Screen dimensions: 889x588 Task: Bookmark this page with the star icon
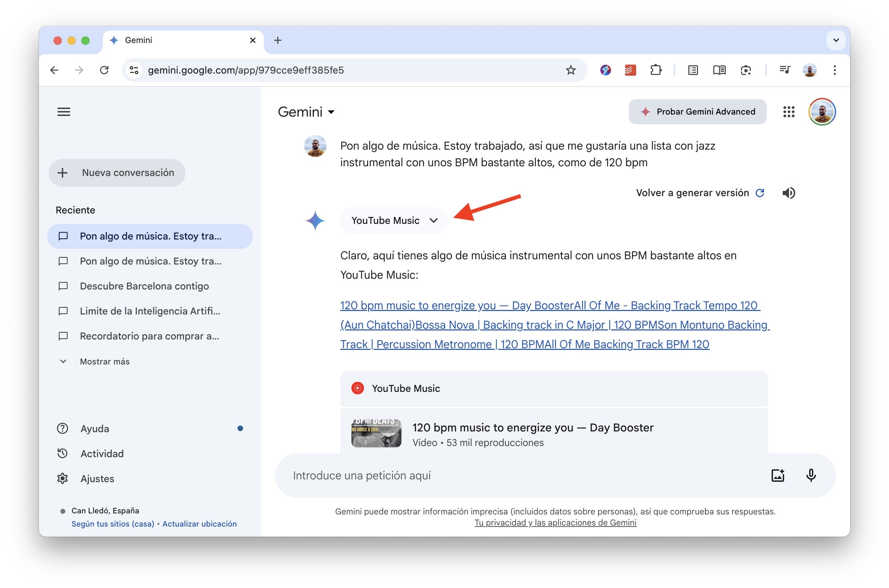pyautogui.click(x=571, y=70)
